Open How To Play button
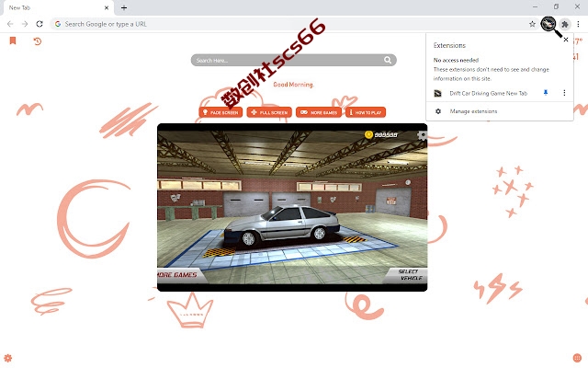 366,112
